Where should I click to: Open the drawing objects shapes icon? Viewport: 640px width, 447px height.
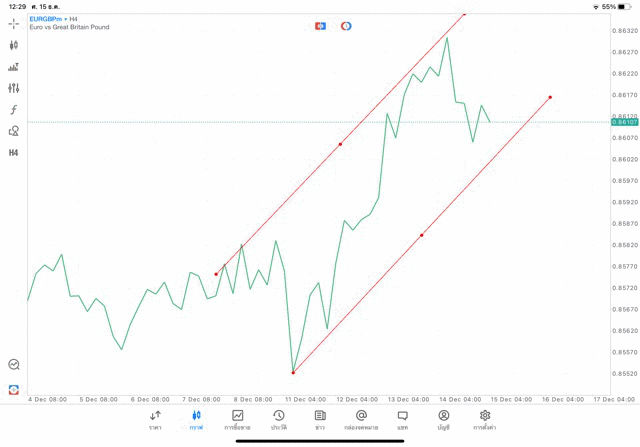[x=13, y=131]
